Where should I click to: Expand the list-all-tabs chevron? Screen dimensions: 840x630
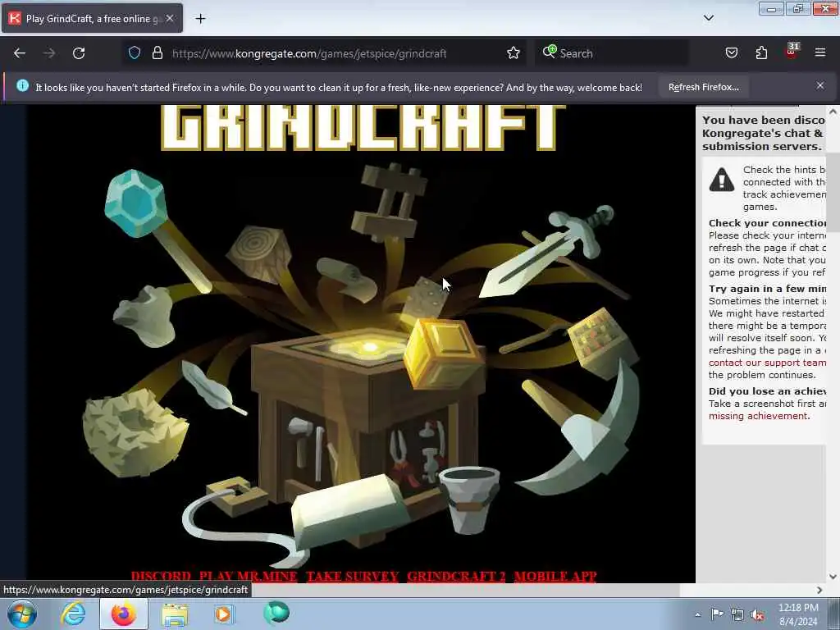(x=708, y=18)
